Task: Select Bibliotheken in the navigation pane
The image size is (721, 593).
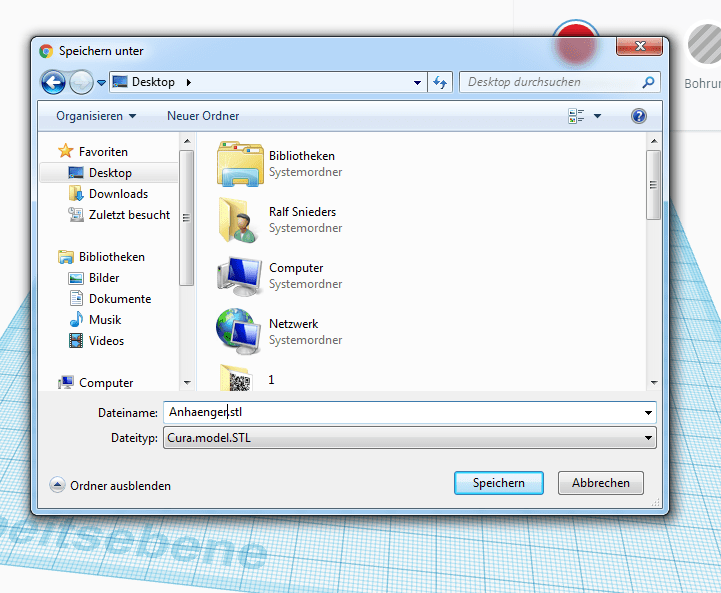Action: click(112, 257)
